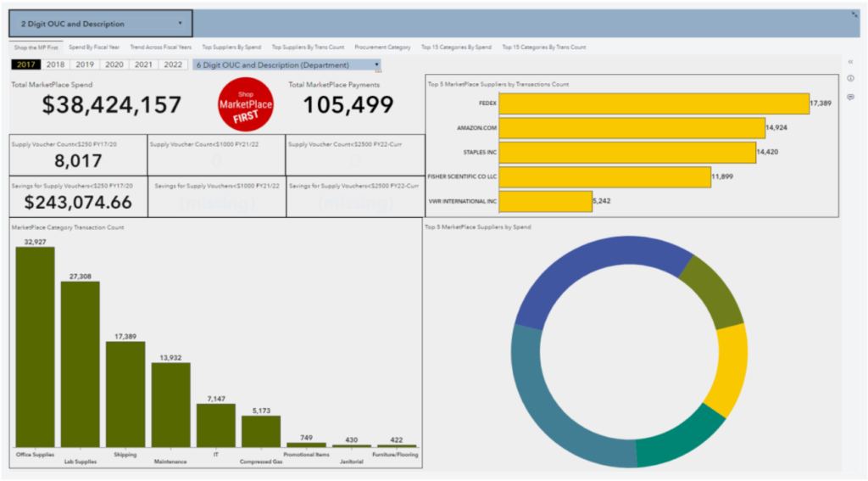Click the Office Supplies green bar
This screenshot has height=481, width=868.
point(35,347)
